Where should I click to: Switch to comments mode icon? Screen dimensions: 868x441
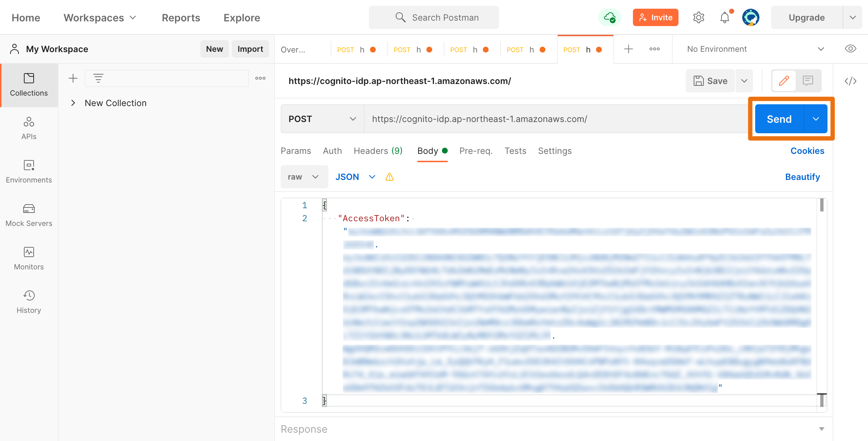[808, 81]
